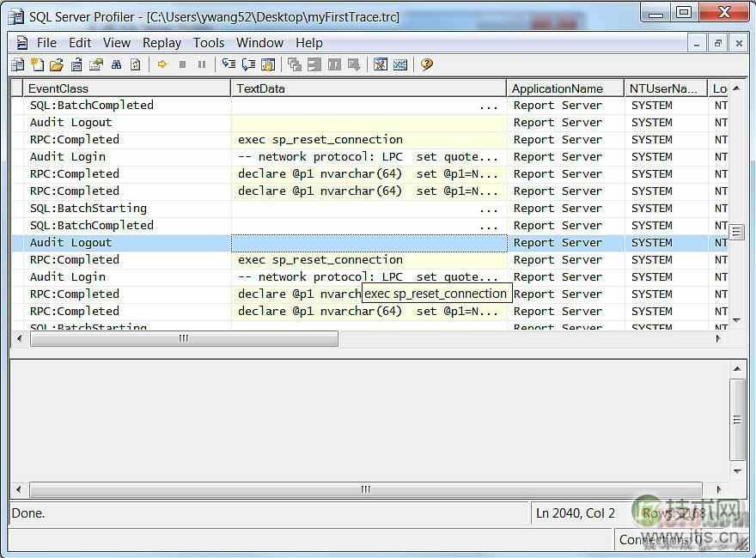Select the Find binoculars icon
This screenshot has width=756, height=558.
coord(116,64)
